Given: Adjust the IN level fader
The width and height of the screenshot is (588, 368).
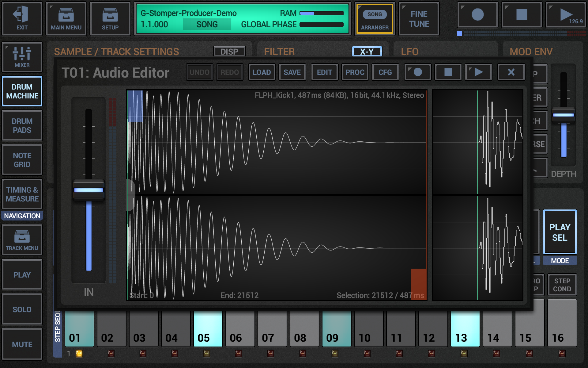Looking at the screenshot, I should pyautogui.click(x=89, y=190).
